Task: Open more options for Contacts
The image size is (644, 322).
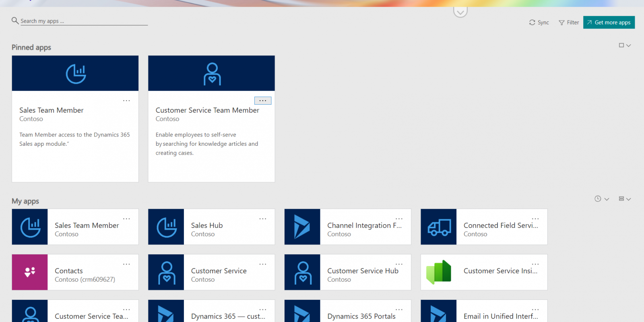Action: coord(126,264)
